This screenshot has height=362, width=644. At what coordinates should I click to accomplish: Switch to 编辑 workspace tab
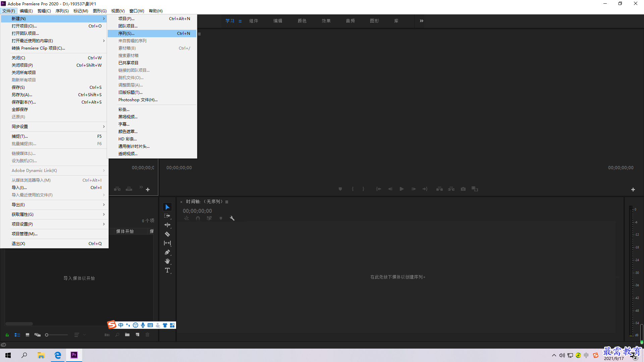278,21
